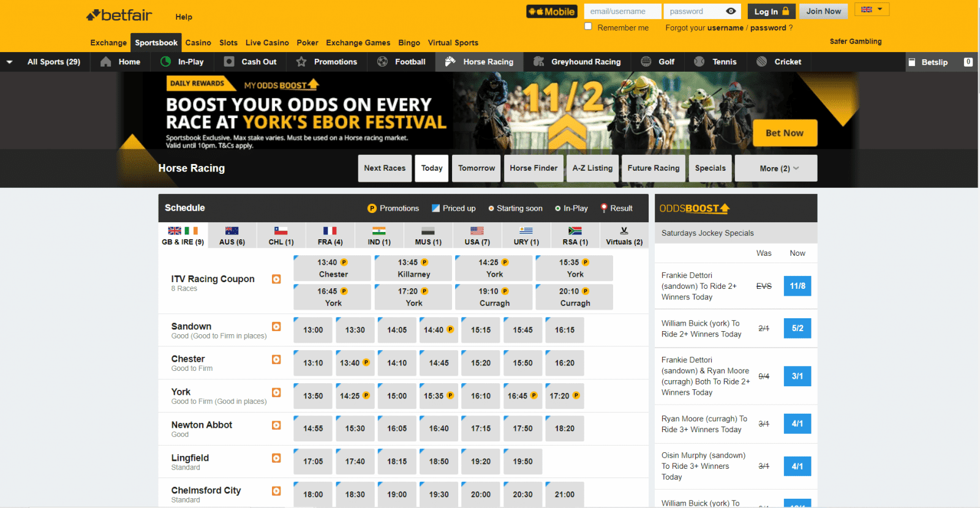
Task: Open the Chelmsford City 21:00 race
Action: coord(565,495)
